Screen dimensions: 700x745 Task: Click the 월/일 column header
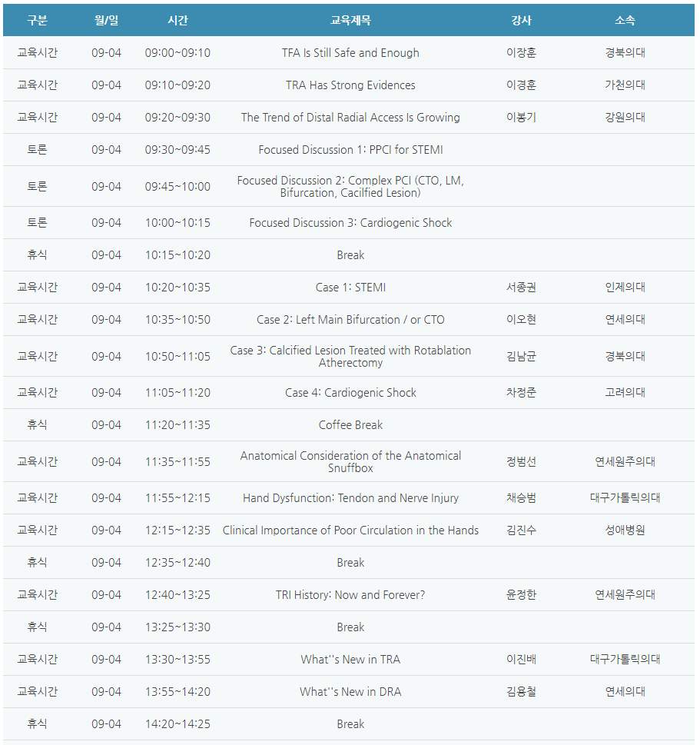point(106,20)
